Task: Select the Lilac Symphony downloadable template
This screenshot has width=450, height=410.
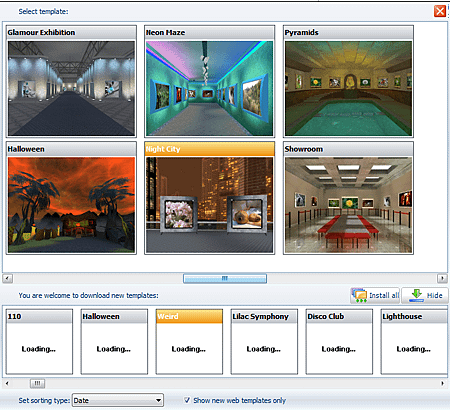Action: (x=264, y=342)
